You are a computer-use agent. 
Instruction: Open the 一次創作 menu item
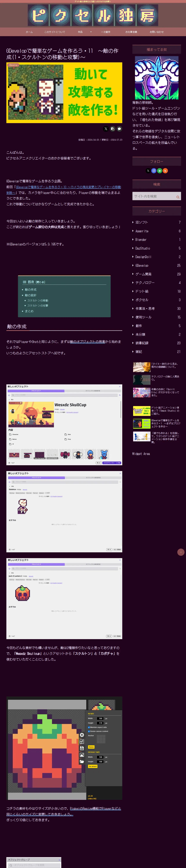click(x=106, y=32)
